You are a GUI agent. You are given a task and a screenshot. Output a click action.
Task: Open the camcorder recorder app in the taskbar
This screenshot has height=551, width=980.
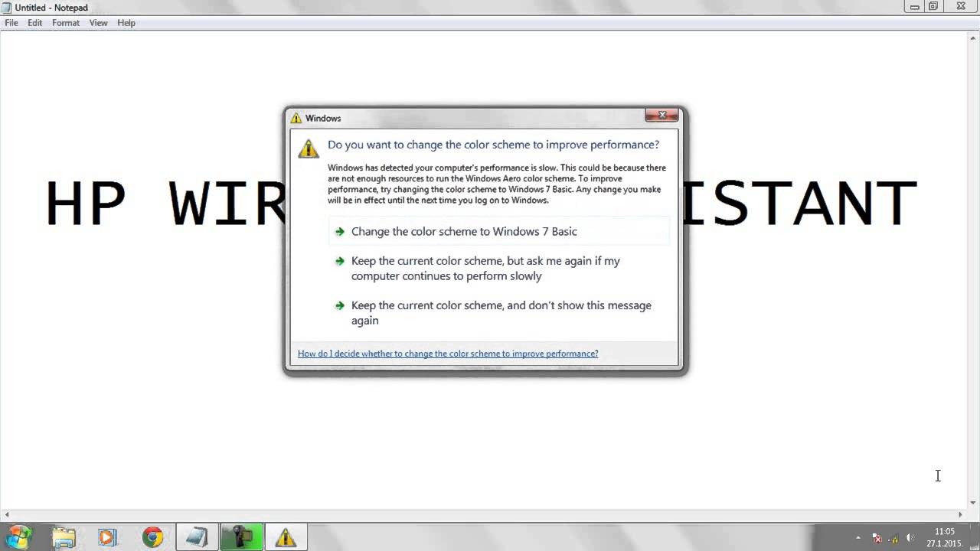241,537
